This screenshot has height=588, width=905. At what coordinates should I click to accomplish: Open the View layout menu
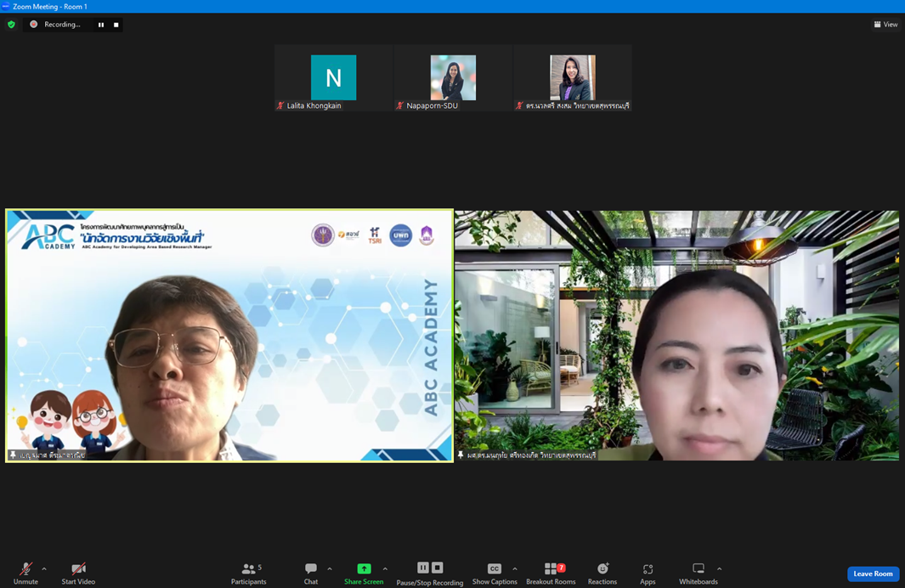[885, 25]
